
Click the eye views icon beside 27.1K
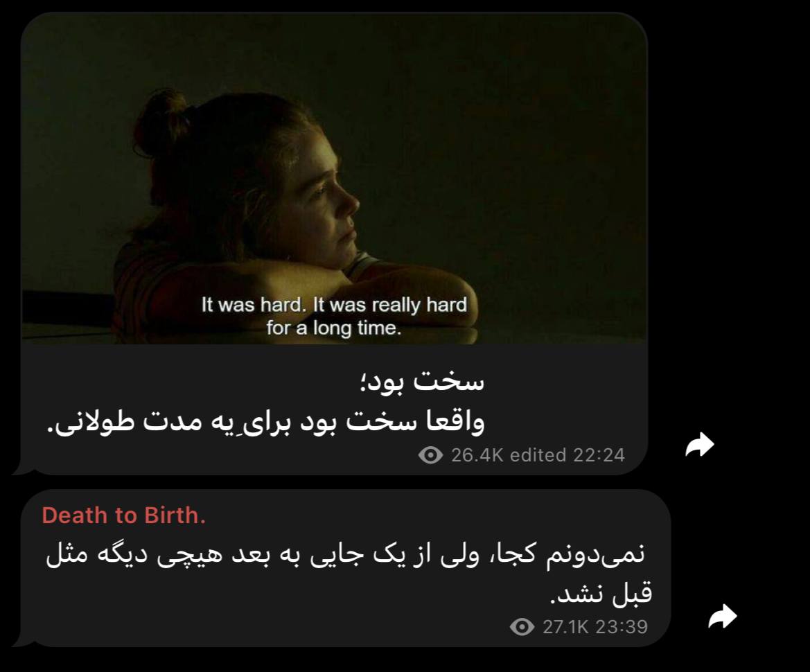(x=522, y=626)
